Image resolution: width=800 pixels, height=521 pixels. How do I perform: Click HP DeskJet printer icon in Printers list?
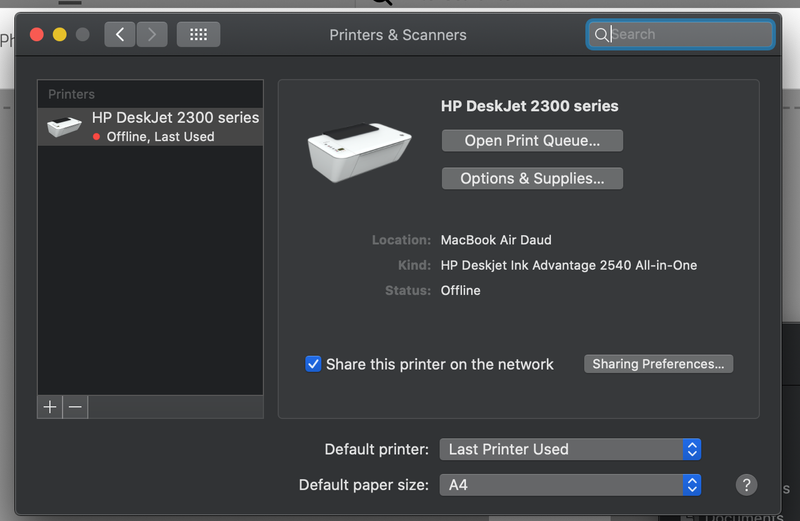pos(64,126)
